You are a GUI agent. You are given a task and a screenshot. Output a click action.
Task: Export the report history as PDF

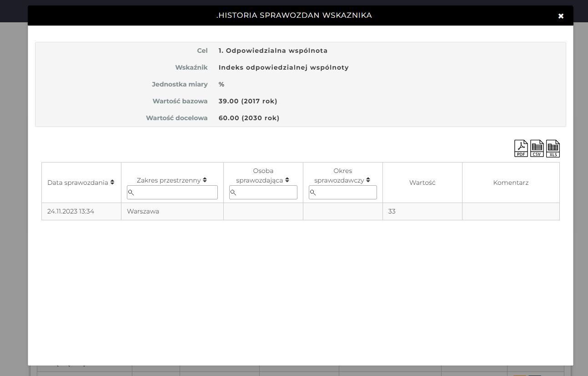521,148
